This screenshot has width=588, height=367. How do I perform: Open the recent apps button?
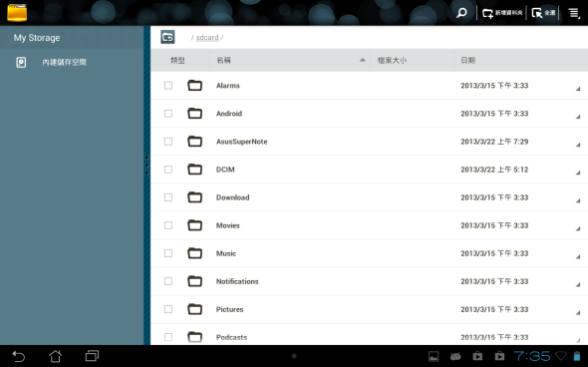[x=92, y=356]
